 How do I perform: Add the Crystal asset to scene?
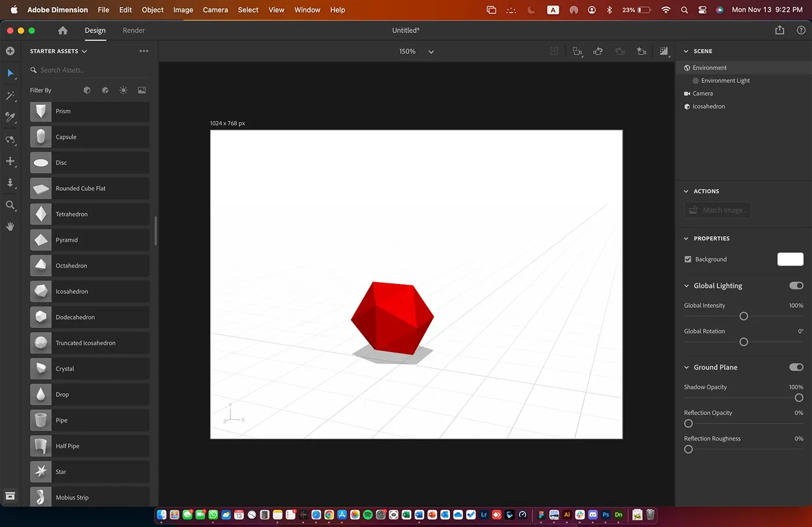coord(90,369)
